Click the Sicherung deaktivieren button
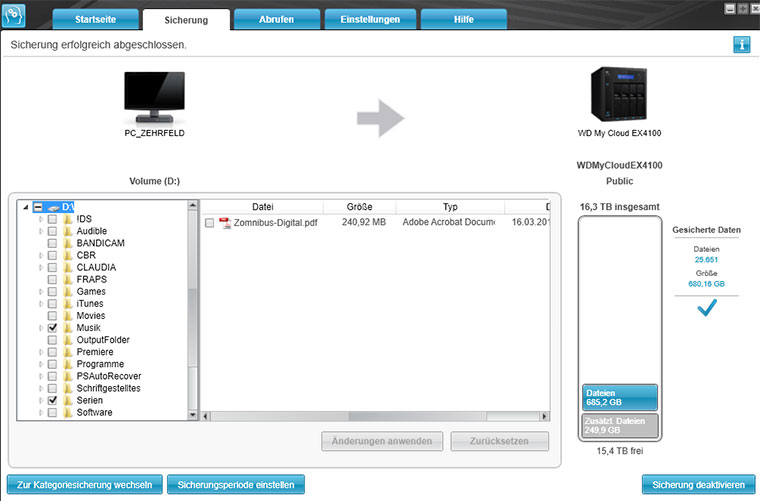Screen dimensions: 760x501 coord(697,485)
